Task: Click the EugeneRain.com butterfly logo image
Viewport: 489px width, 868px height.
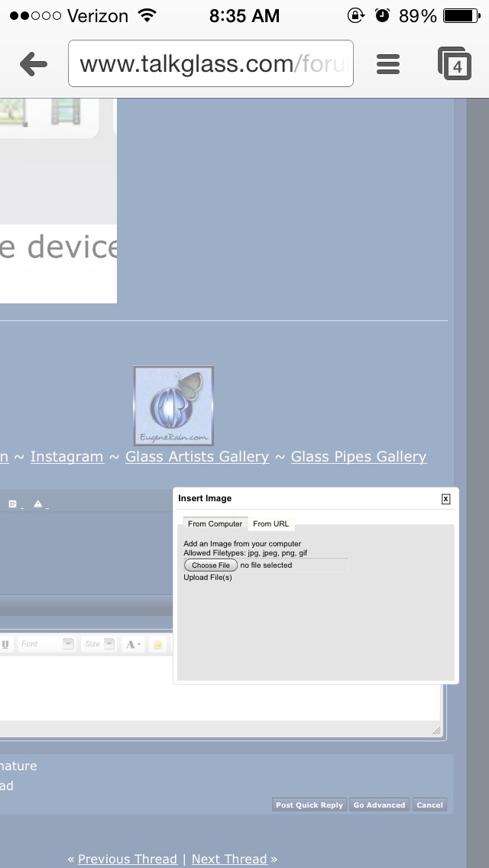Action: 173,406
